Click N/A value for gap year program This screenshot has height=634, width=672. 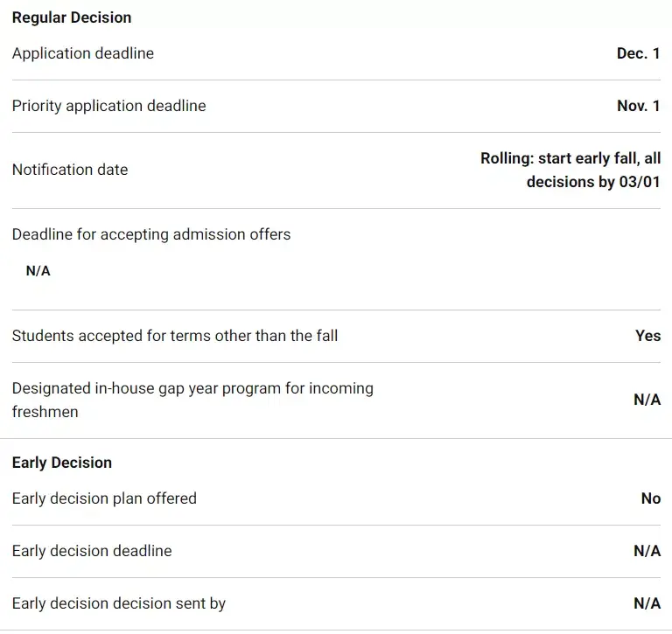tap(647, 400)
